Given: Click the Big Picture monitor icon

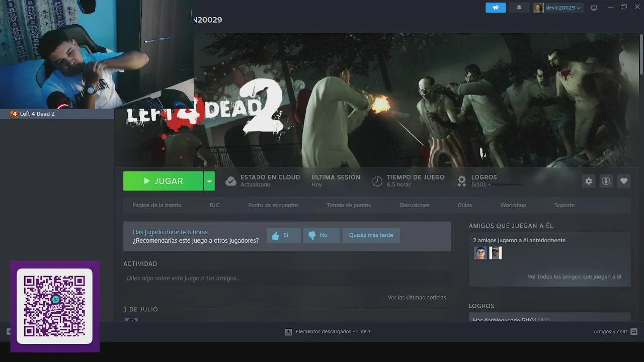Looking at the screenshot, I should (x=594, y=8).
